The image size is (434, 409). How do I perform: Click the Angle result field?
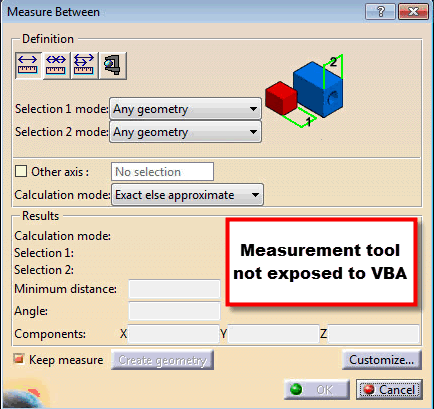pyautogui.click(x=174, y=311)
